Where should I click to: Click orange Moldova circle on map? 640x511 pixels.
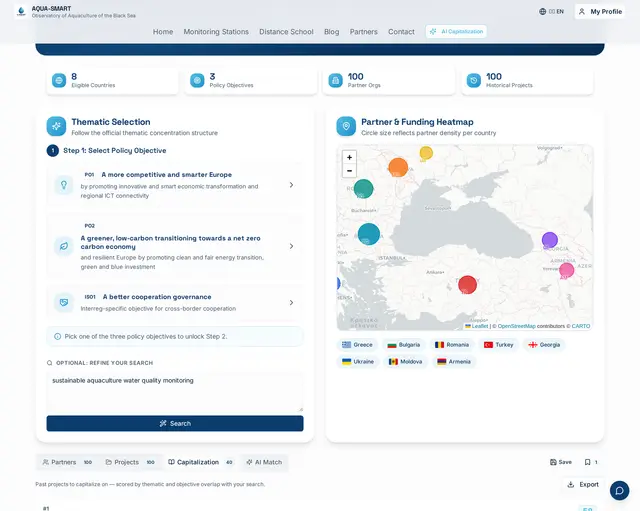click(x=398, y=167)
